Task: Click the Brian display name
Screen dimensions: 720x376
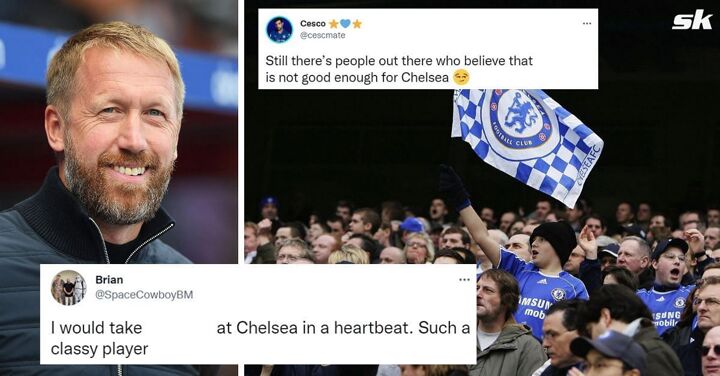Action: coord(109,280)
